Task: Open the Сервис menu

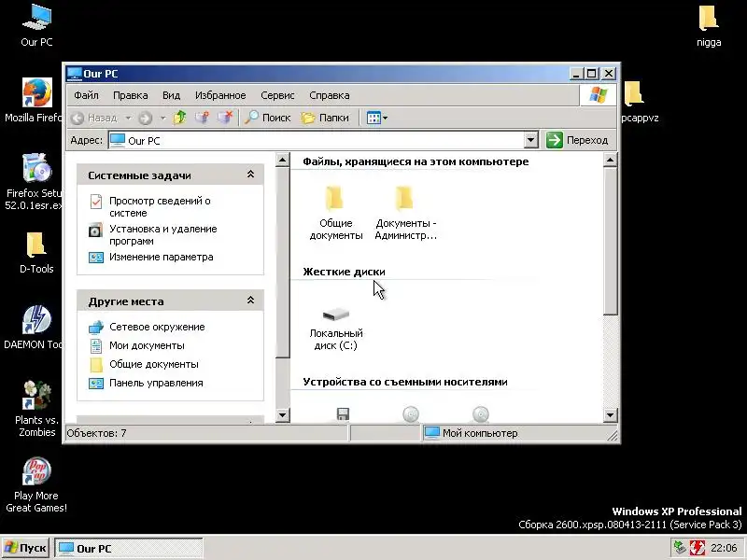Action: click(277, 95)
